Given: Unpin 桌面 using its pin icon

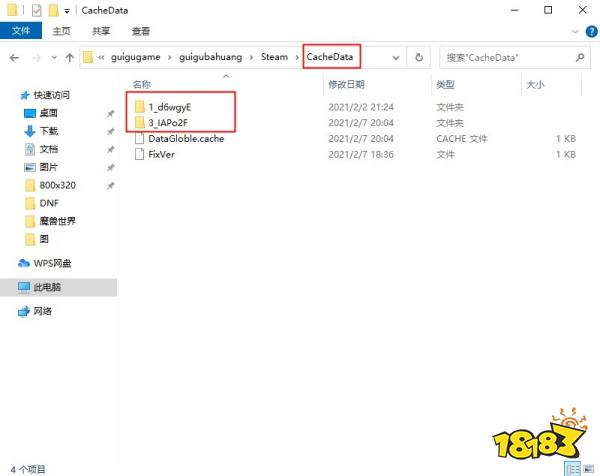Looking at the screenshot, I should tap(111, 113).
